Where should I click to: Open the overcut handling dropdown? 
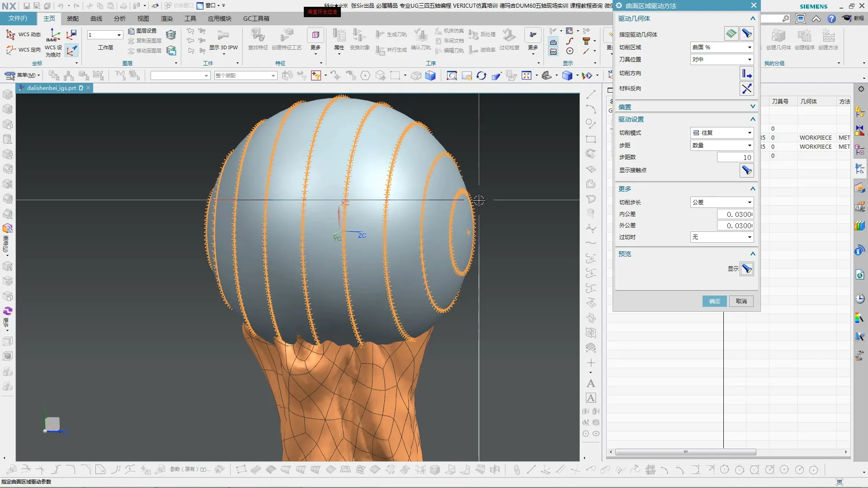coord(722,237)
